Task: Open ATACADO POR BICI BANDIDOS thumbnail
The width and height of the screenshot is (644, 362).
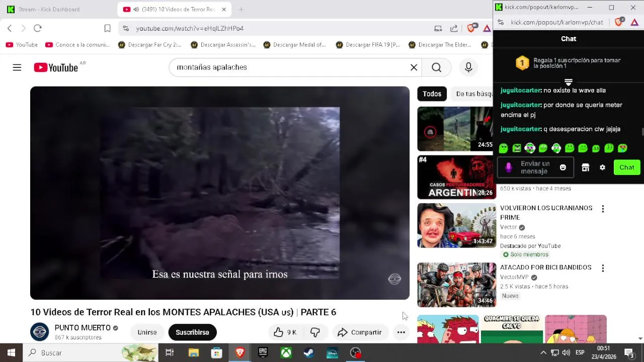Action: pos(456,285)
